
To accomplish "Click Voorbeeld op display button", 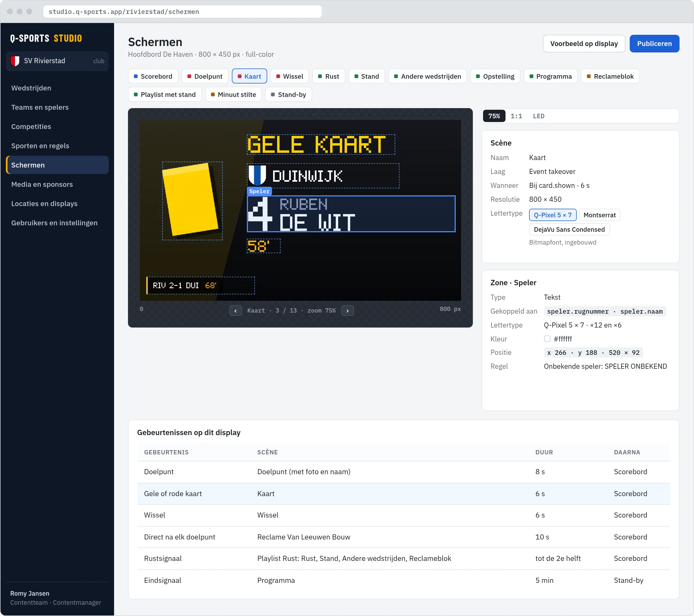I will click(x=584, y=44).
